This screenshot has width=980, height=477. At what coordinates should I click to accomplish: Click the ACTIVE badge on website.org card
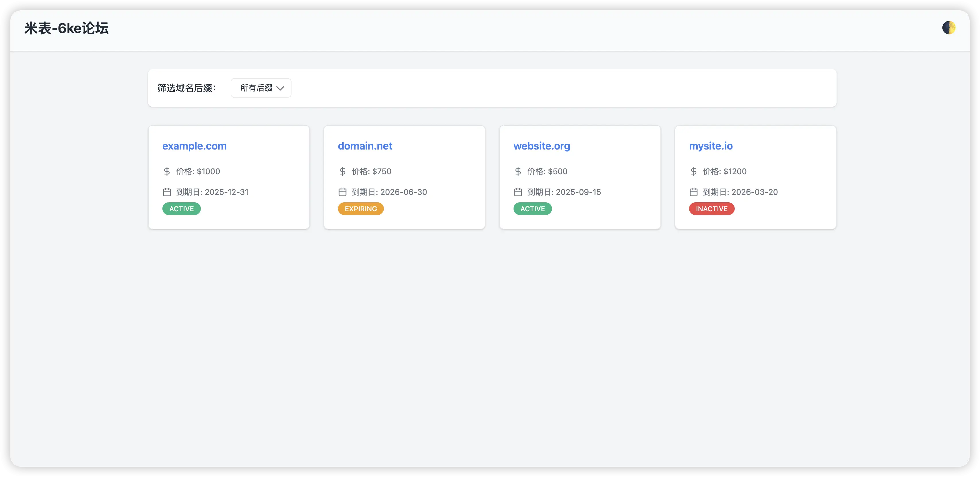532,209
